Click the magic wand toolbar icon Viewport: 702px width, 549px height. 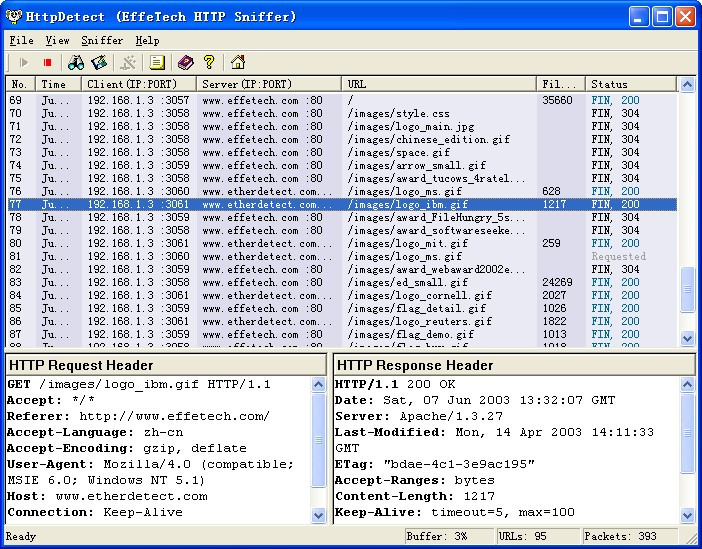[128, 62]
